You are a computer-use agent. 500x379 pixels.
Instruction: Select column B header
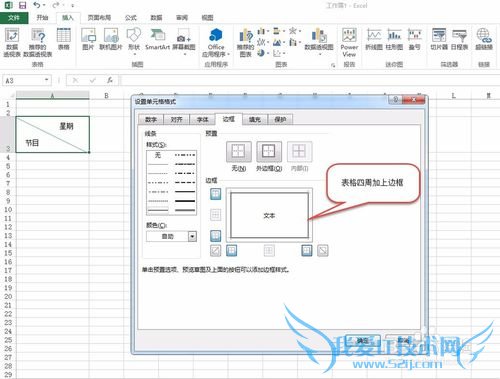(106, 96)
